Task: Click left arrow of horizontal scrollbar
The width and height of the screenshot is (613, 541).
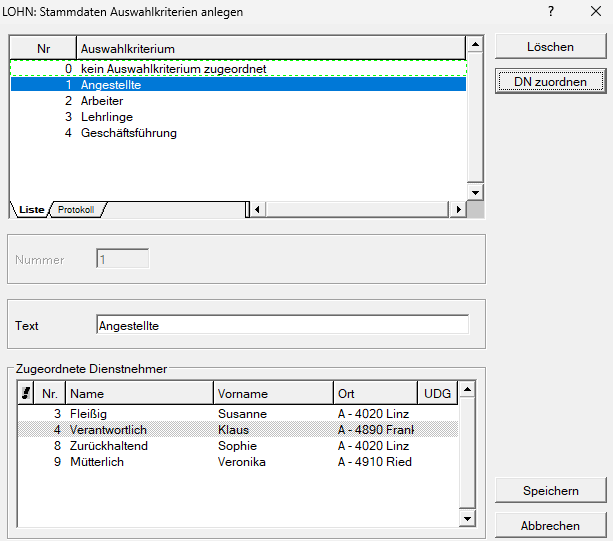Action: tap(258, 210)
